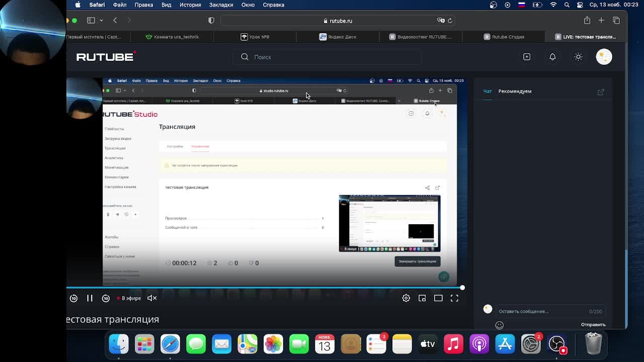
Task: Open the Закладки menu
Action: [x=221, y=5]
